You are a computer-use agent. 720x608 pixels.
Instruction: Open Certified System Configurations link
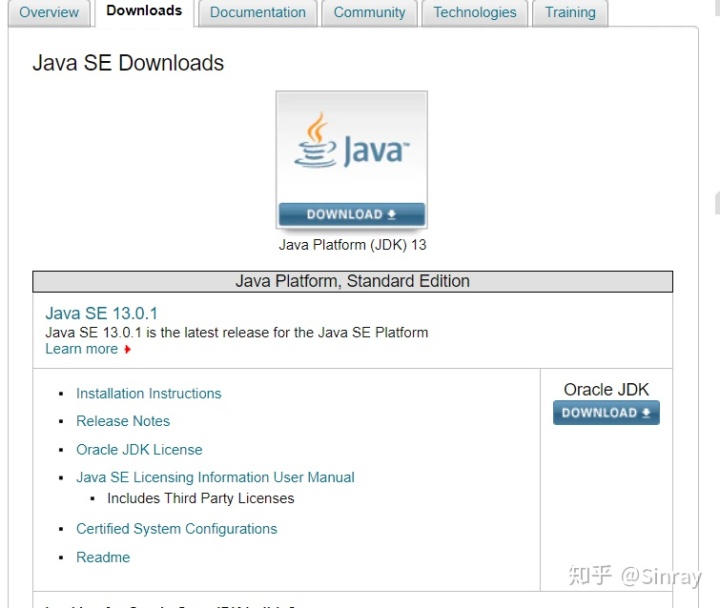[177, 529]
